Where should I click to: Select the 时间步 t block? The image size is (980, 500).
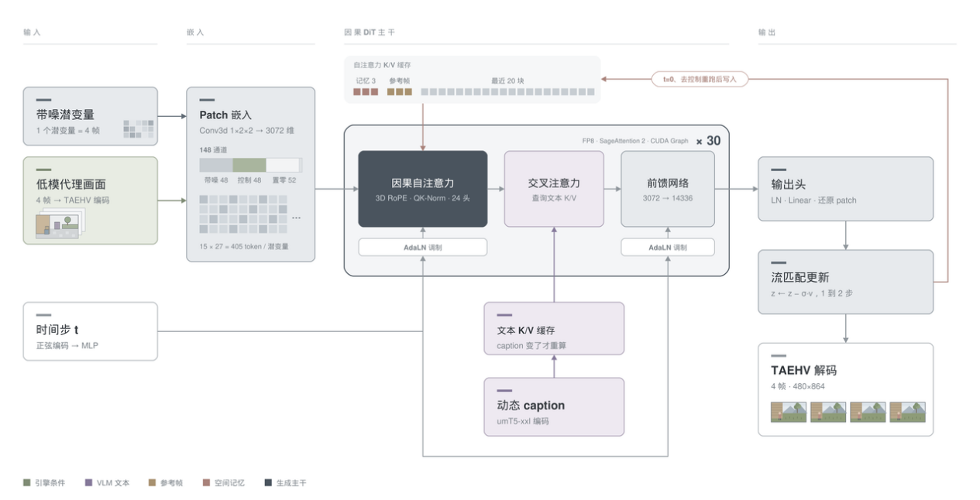91,331
